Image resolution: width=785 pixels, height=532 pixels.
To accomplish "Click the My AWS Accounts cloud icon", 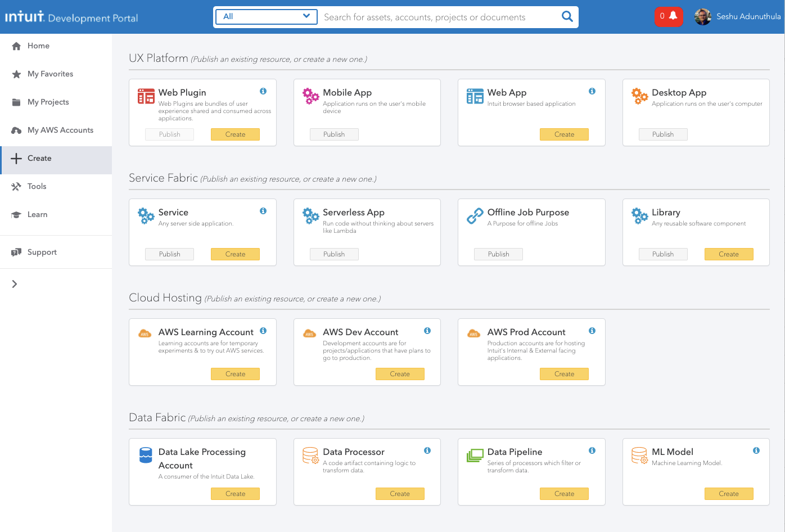I will 16,130.
